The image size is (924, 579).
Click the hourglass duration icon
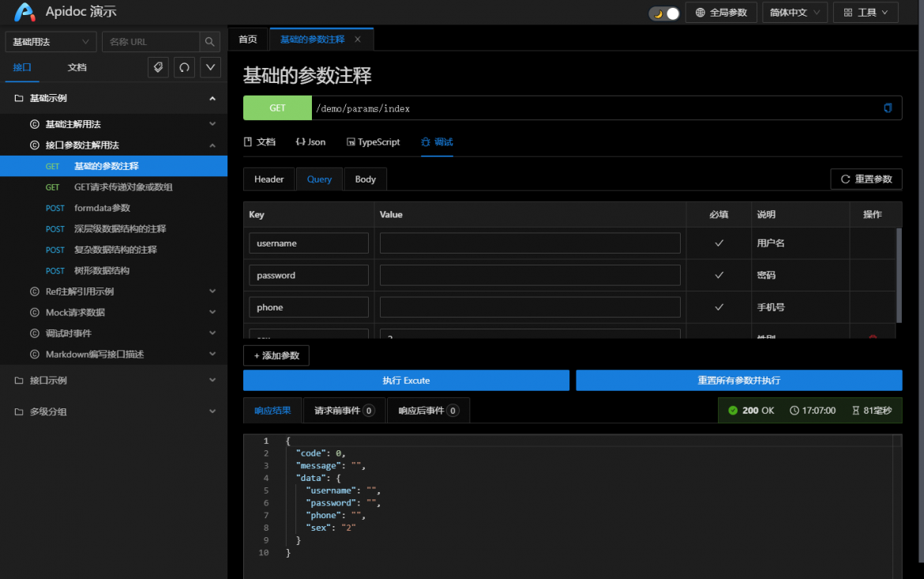pyautogui.click(x=855, y=411)
